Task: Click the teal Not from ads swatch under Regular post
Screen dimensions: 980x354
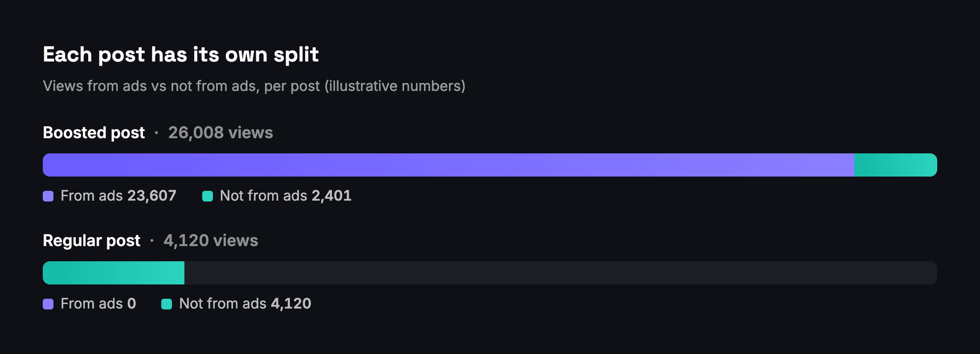Action: (167, 304)
